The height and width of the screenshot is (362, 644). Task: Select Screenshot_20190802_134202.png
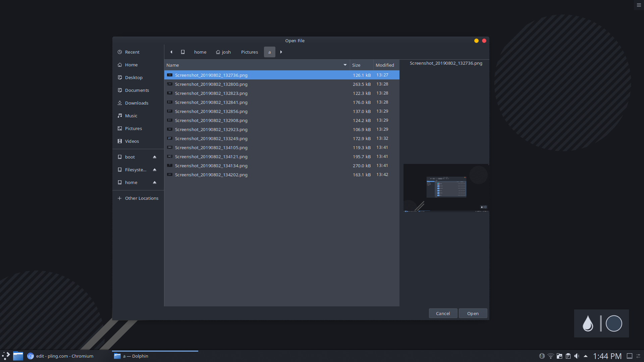click(282, 175)
